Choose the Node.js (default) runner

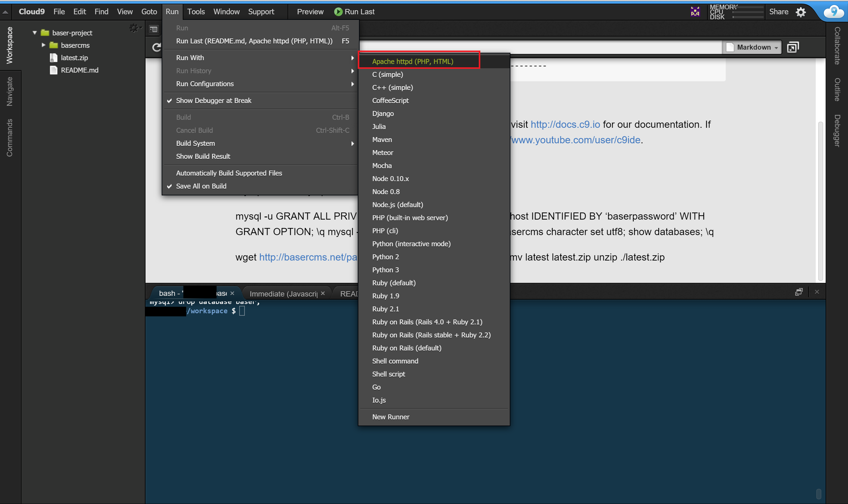pos(434,205)
